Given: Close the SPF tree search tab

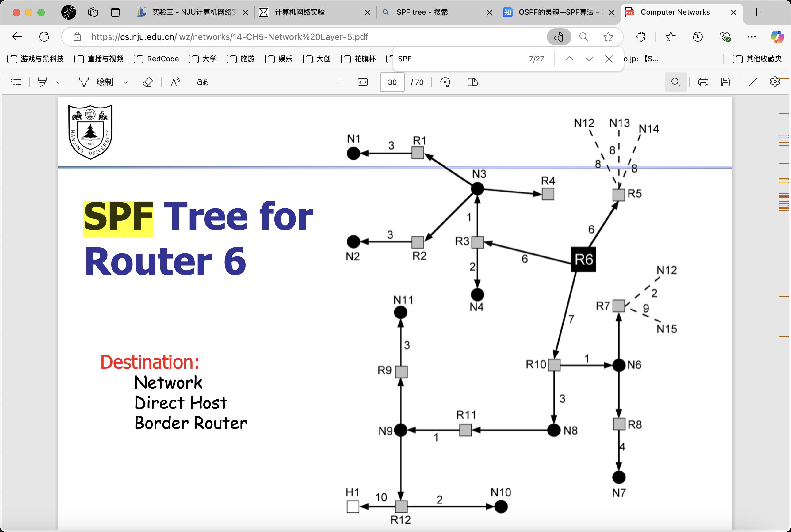Looking at the screenshot, I should [489, 13].
